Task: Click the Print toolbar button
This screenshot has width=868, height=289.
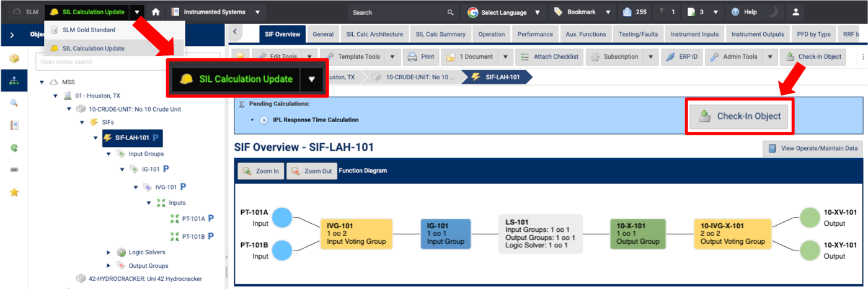Action: (x=420, y=56)
